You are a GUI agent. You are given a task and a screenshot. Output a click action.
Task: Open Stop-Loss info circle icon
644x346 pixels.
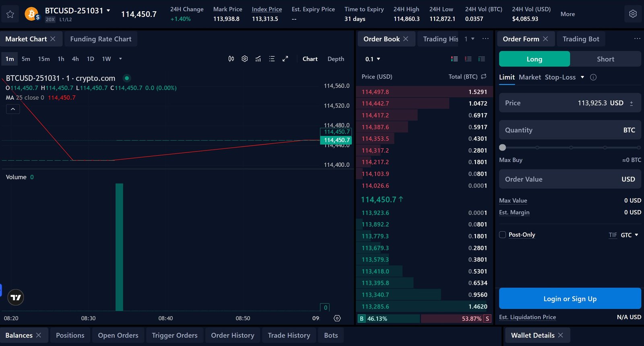(x=593, y=77)
